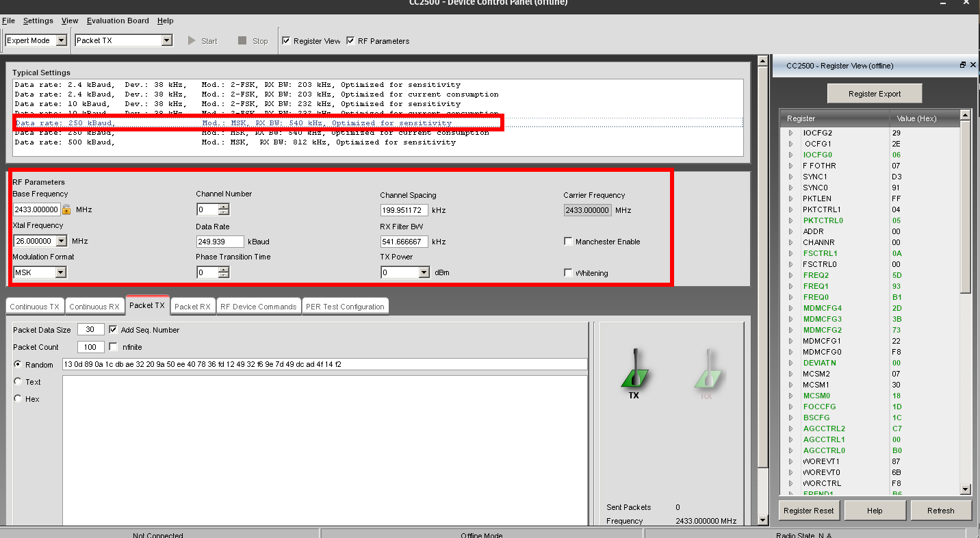The width and height of the screenshot is (980, 538).
Task: Open the Evaluation Board menu
Action: point(117,21)
